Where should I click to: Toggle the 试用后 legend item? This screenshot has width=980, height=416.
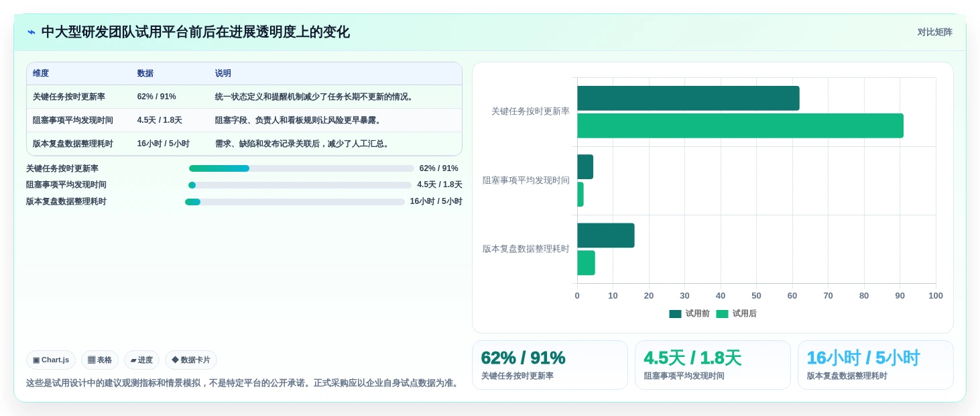click(x=736, y=313)
